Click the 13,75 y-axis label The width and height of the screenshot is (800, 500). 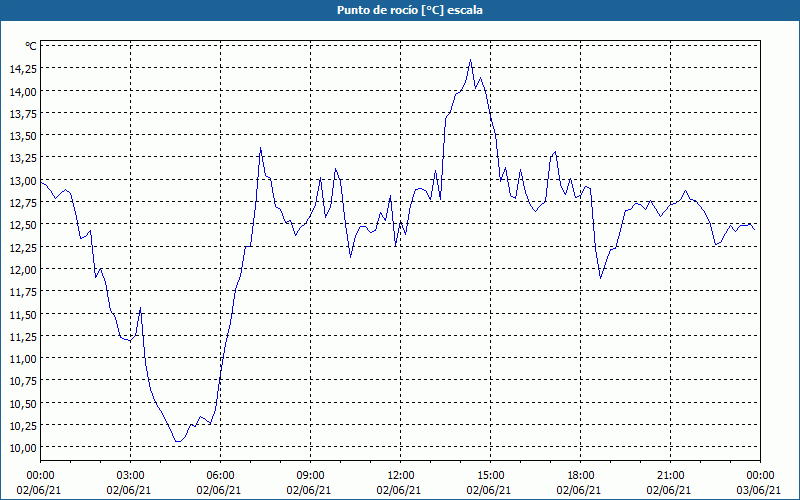pyautogui.click(x=23, y=114)
